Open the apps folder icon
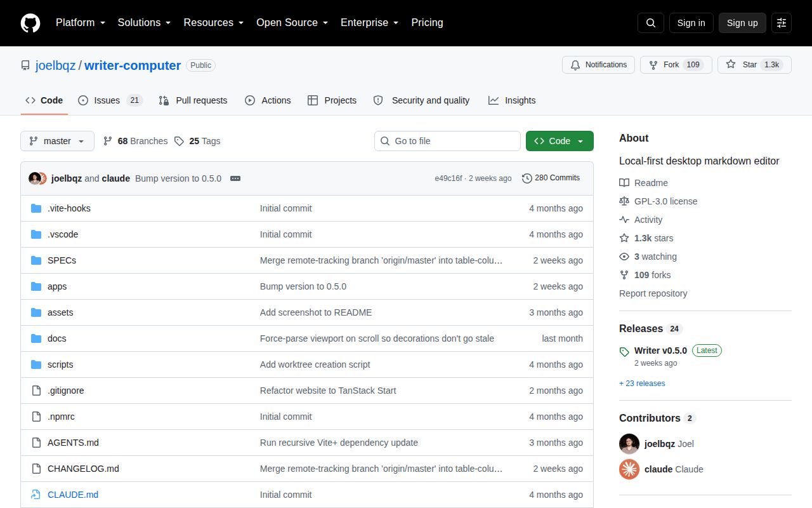Screen dimensions: 812x508 36,286
